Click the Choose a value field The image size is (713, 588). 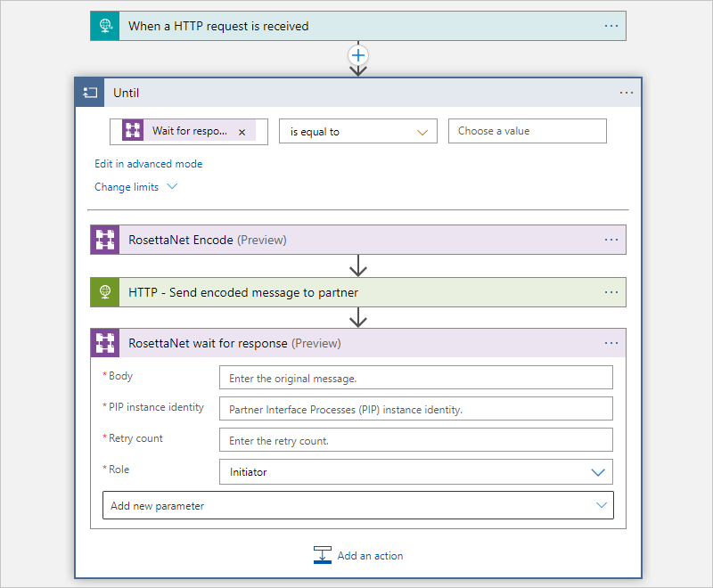point(527,131)
